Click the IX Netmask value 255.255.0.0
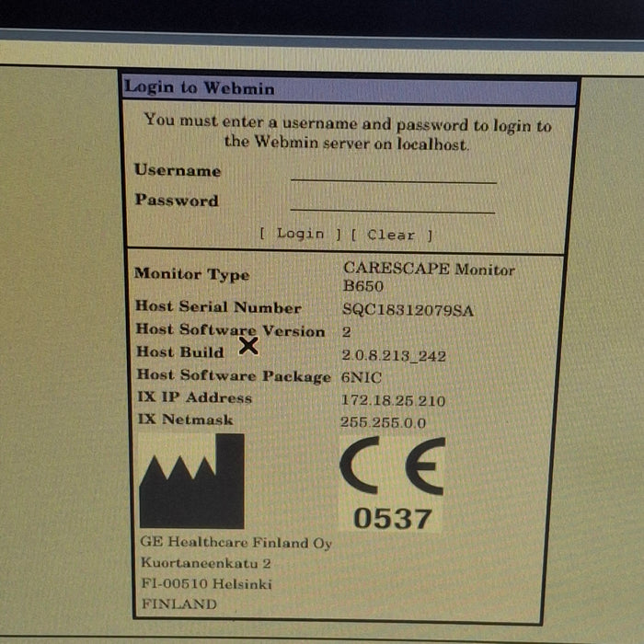 383,422
